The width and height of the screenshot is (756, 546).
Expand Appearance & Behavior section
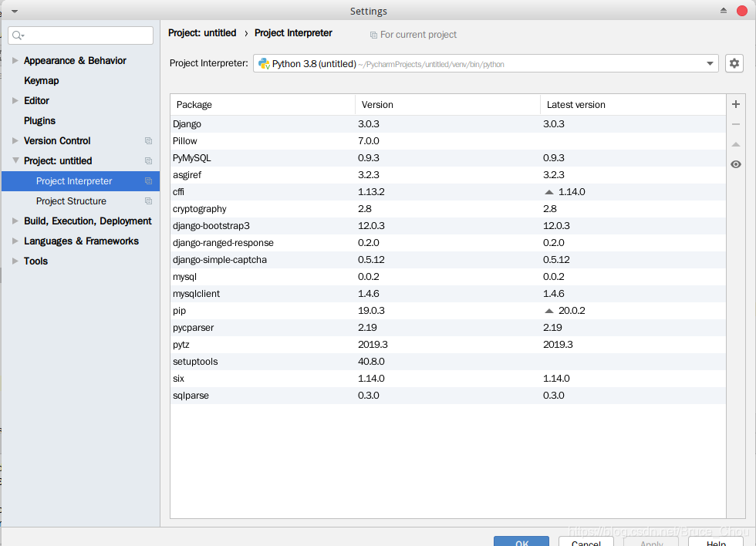(x=15, y=60)
